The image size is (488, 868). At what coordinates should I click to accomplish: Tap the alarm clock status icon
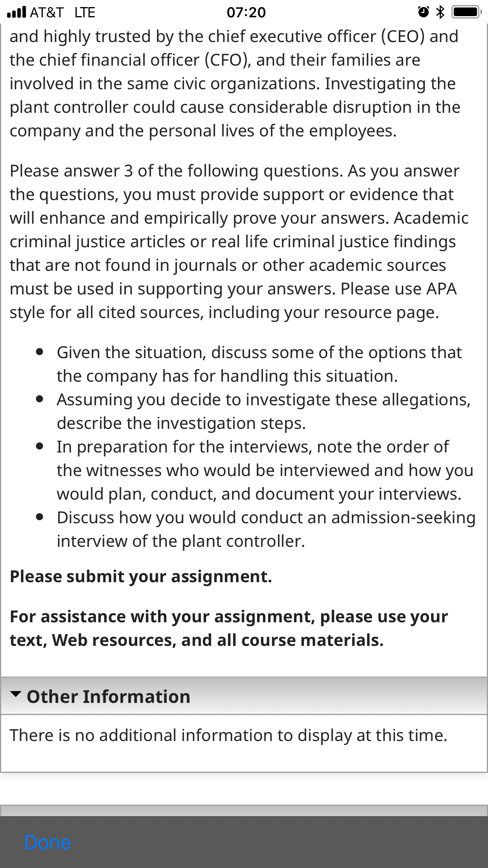[423, 12]
